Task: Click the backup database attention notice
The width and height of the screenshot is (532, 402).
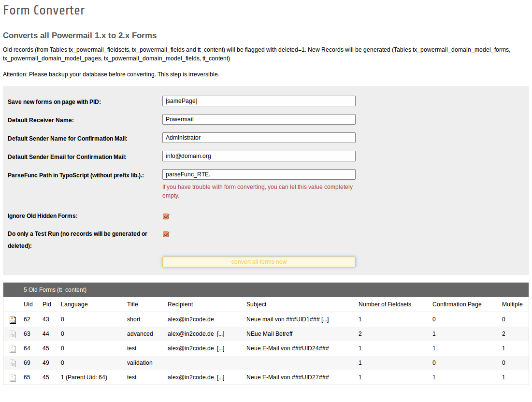Action: pyautogui.click(x=111, y=74)
